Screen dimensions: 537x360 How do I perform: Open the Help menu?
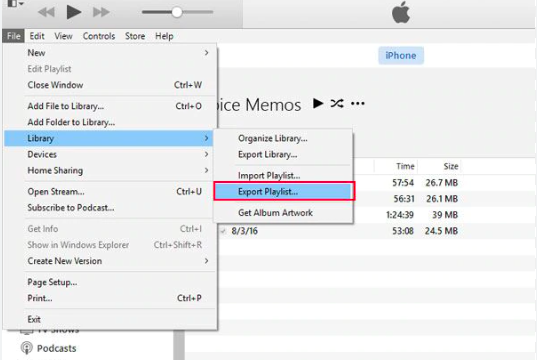coord(164,36)
